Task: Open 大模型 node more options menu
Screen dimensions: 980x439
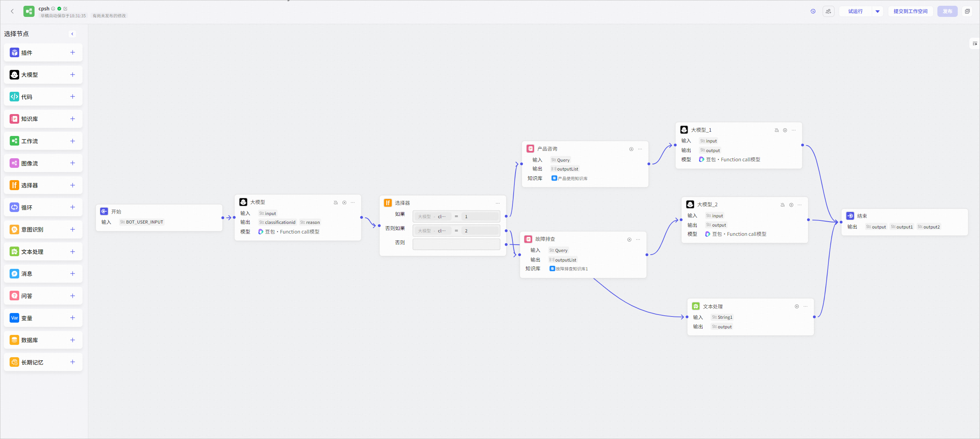Action: point(353,202)
